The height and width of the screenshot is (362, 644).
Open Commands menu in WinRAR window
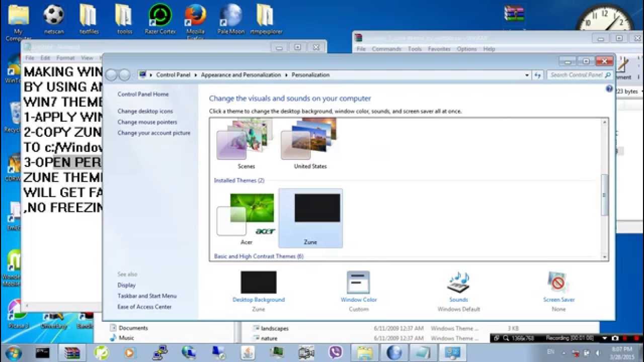click(x=386, y=49)
